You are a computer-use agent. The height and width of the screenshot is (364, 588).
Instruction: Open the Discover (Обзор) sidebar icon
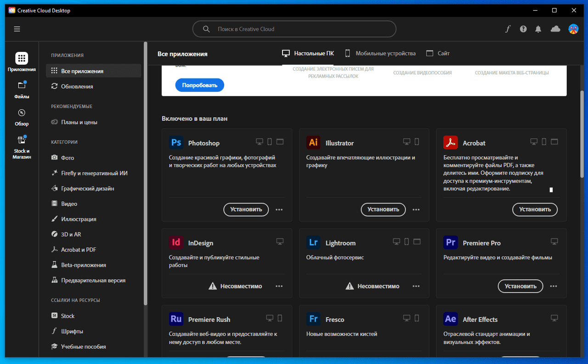tap(22, 117)
